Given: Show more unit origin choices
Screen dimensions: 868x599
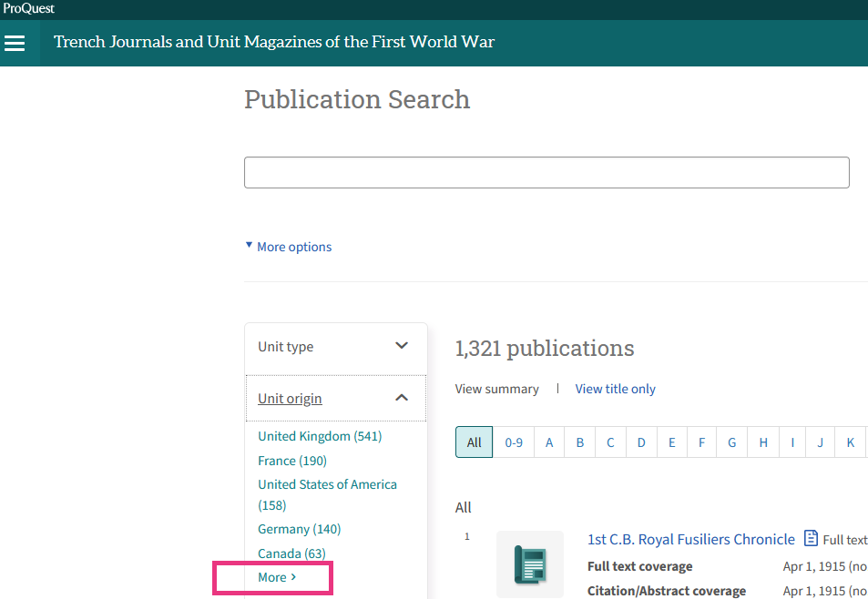Looking at the screenshot, I should [x=276, y=577].
